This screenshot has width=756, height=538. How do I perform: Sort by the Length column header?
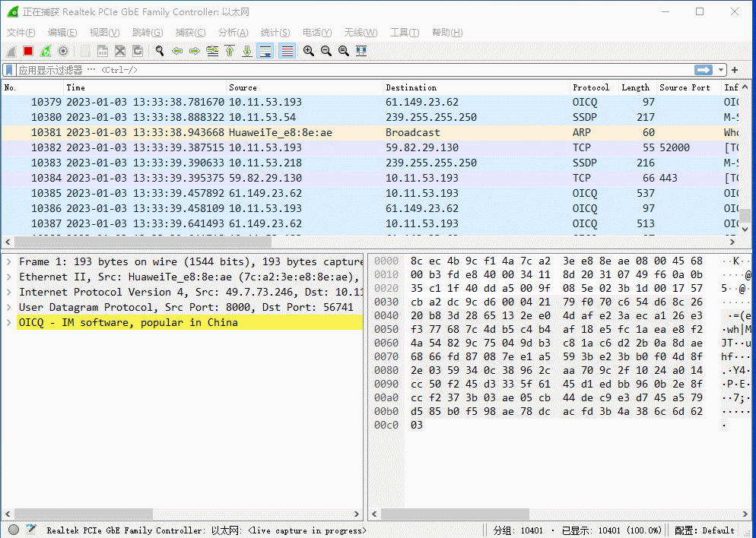tap(638, 87)
